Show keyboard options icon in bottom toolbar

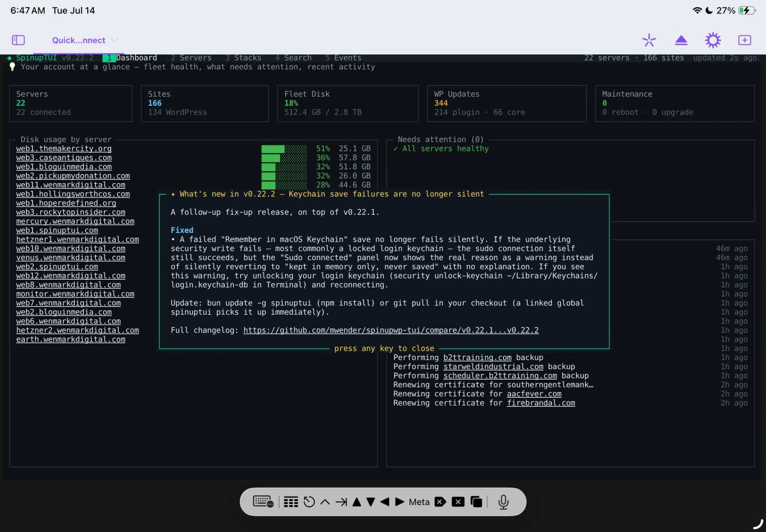pyautogui.click(x=263, y=502)
